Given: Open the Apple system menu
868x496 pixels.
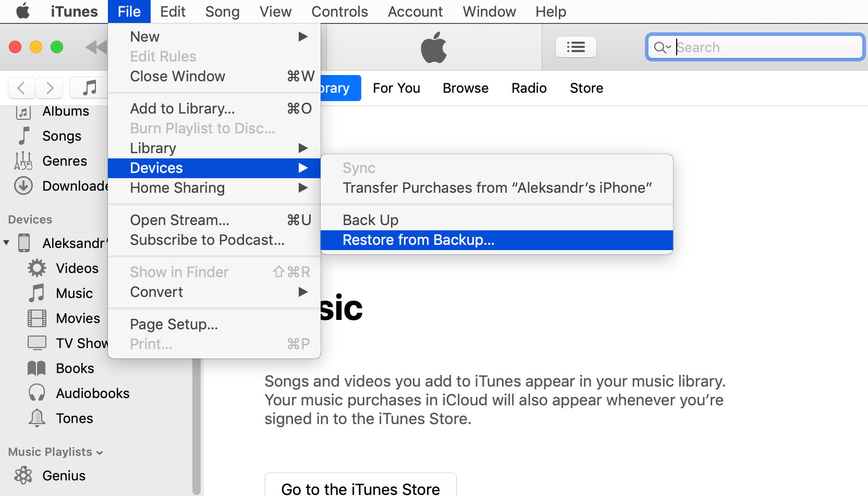Looking at the screenshot, I should [x=23, y=11].
